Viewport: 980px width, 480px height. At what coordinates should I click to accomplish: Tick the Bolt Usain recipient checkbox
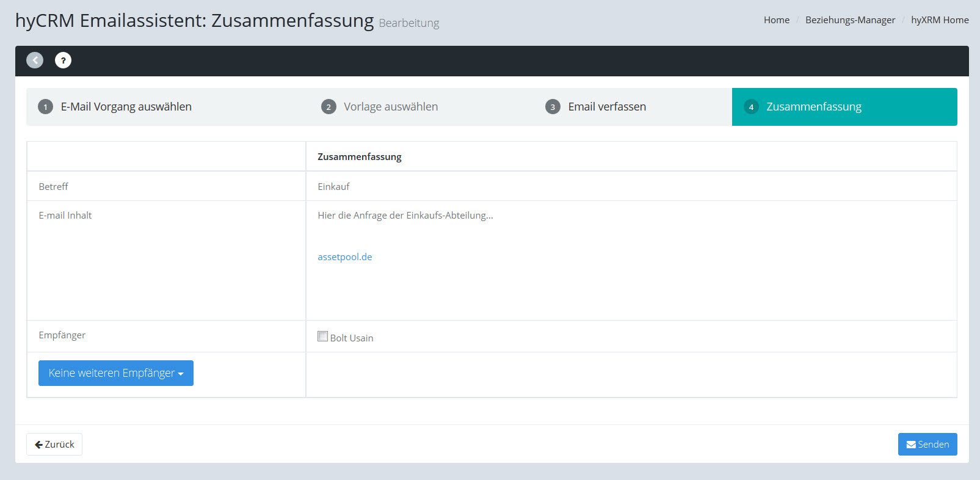coord(322,336)
